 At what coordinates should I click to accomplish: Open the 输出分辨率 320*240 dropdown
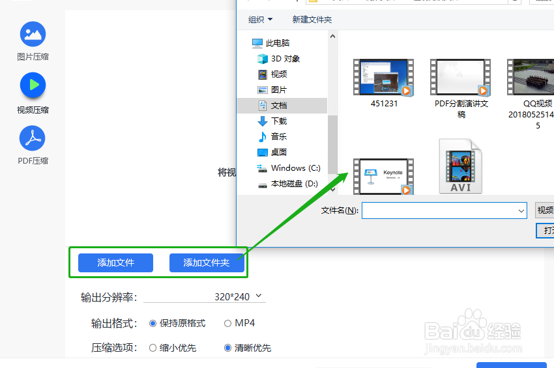click(x=205, y=297)
